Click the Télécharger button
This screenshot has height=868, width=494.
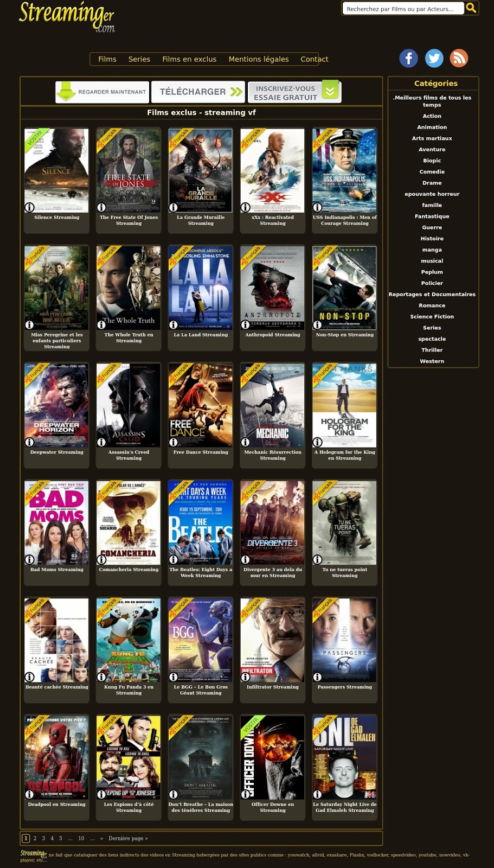(198, 92)
